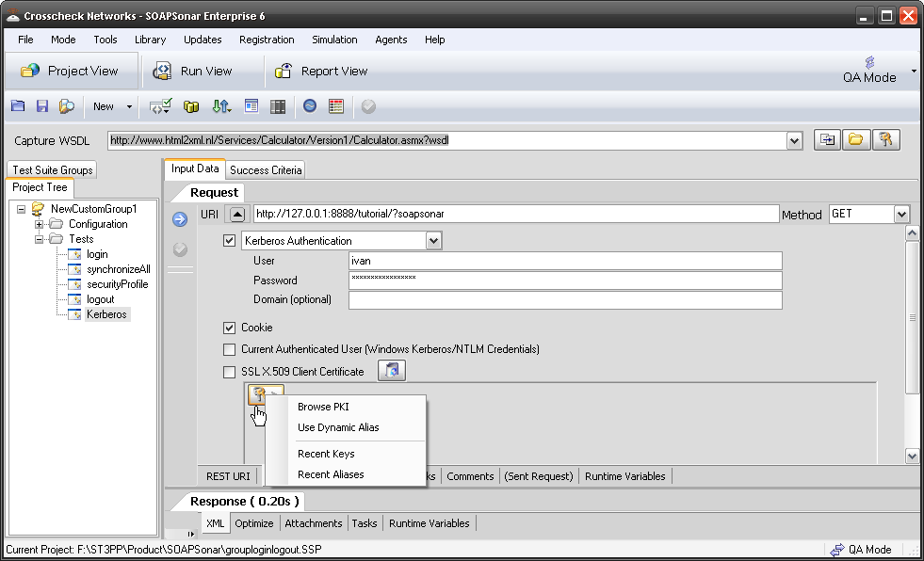The height and width of the screenshot is (561, 924).
Task: Open QA Mode dropdown arrow at top right
Action: [914, 71]
